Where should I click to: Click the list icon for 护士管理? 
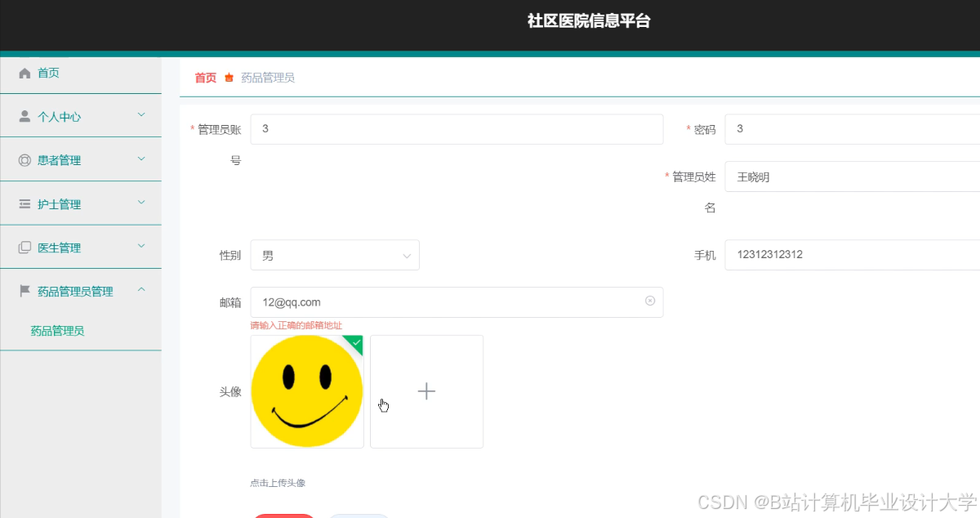[x=24, y=204]
